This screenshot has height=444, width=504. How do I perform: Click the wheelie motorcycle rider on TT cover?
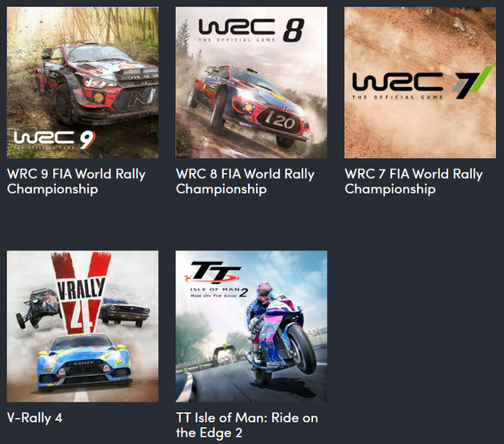281,333
